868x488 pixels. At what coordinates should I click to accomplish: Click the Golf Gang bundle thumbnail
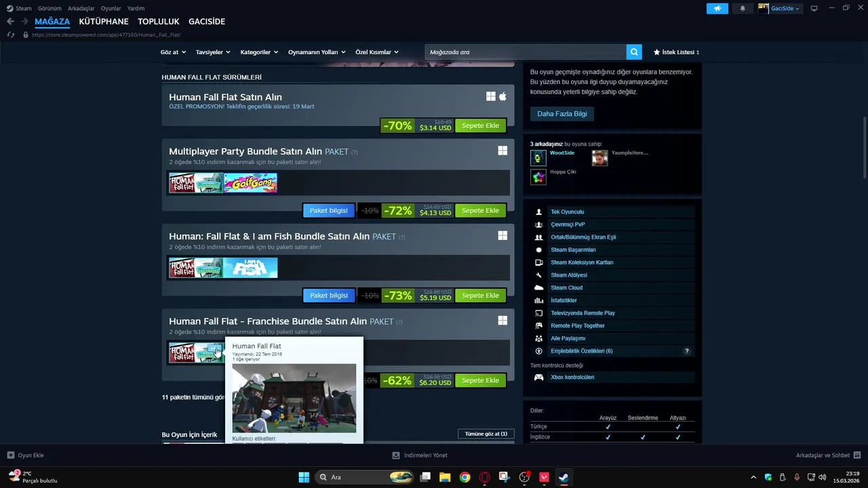pyautogui.click(x=250, y=183)
